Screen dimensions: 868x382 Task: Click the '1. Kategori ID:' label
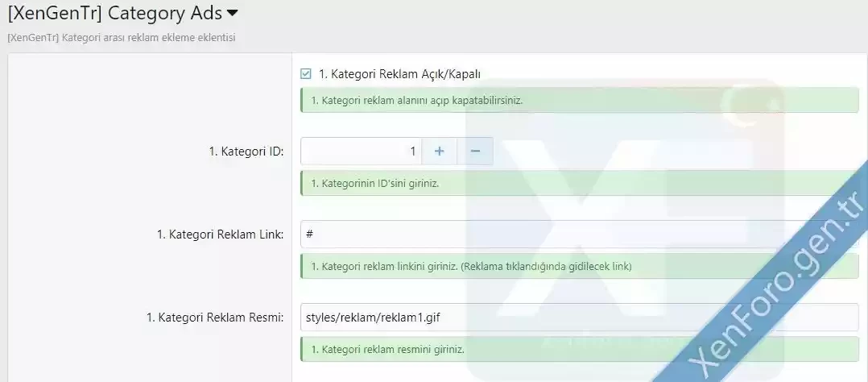tap(246, 152)
